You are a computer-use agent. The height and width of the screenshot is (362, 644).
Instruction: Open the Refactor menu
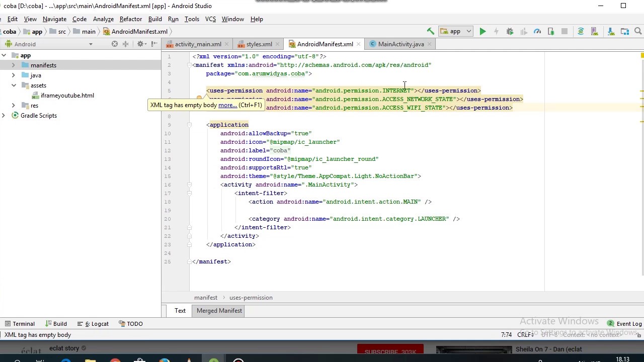(130, 19)
